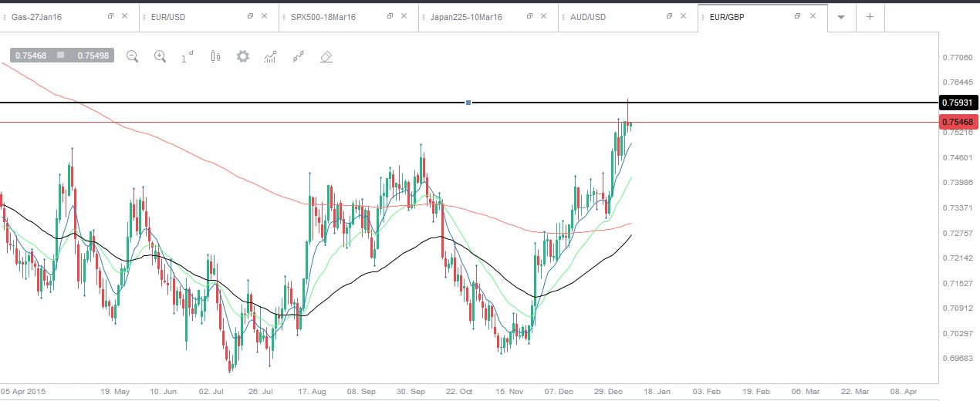Select the trend line drawing tool
This screenshot has height=401, width=980.
(299, 56)
